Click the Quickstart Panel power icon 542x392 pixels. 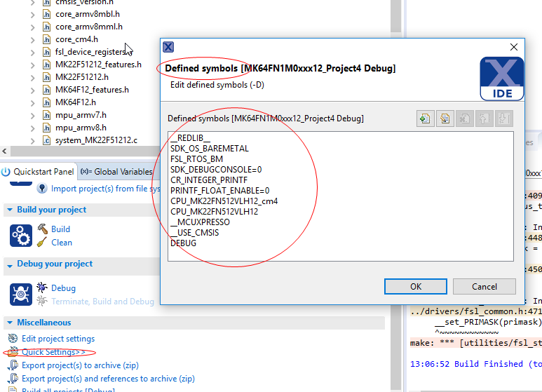(6, 172)
